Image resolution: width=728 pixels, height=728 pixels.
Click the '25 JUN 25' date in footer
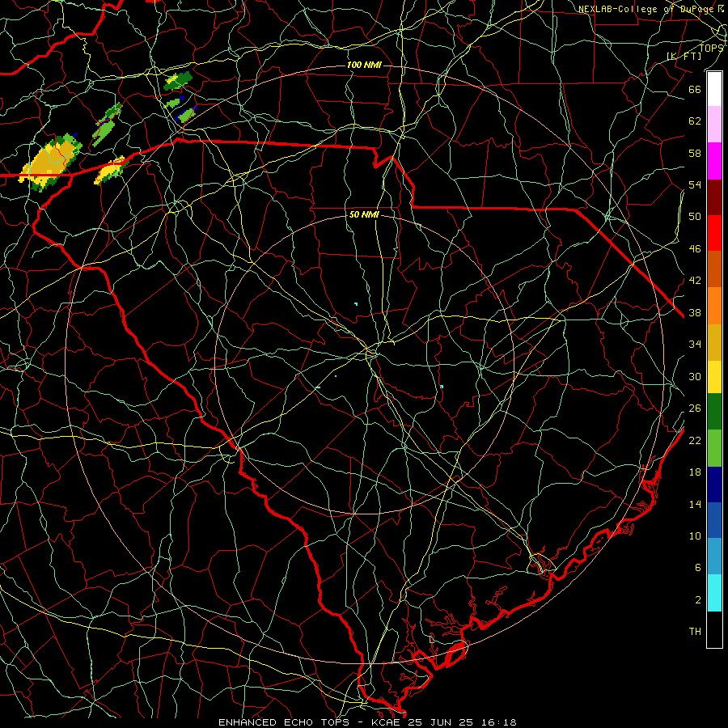pos(441,722)
